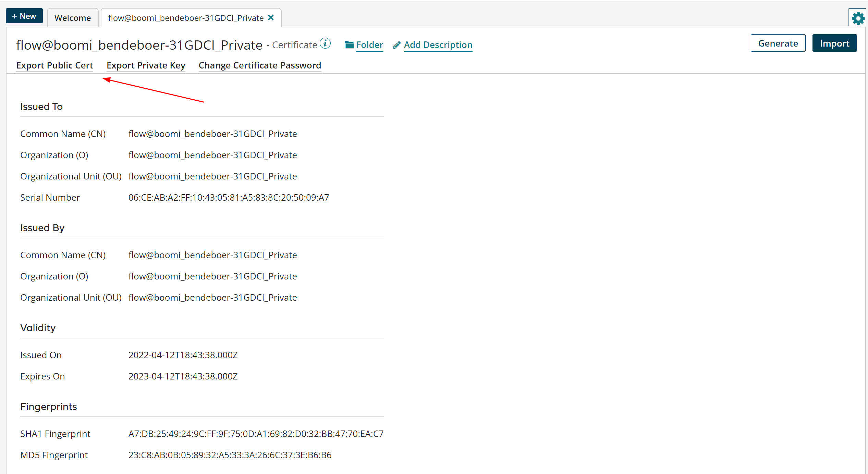868x474 pixels.
Task: Click the Import button
Action: [x=834, y=43]
